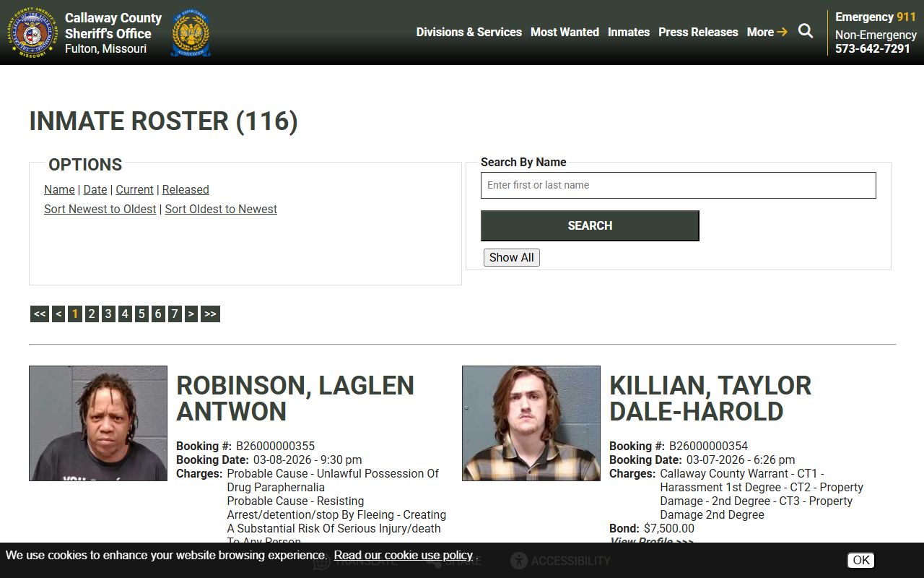
Task: Click the bond amount $7,500.00
Action: pyautogui.click(x=669, y=528)
